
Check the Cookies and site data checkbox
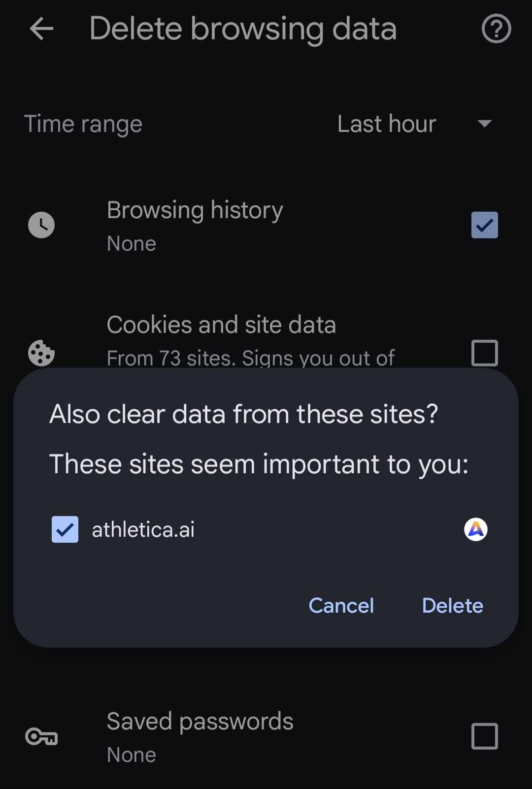click(484, 353)
